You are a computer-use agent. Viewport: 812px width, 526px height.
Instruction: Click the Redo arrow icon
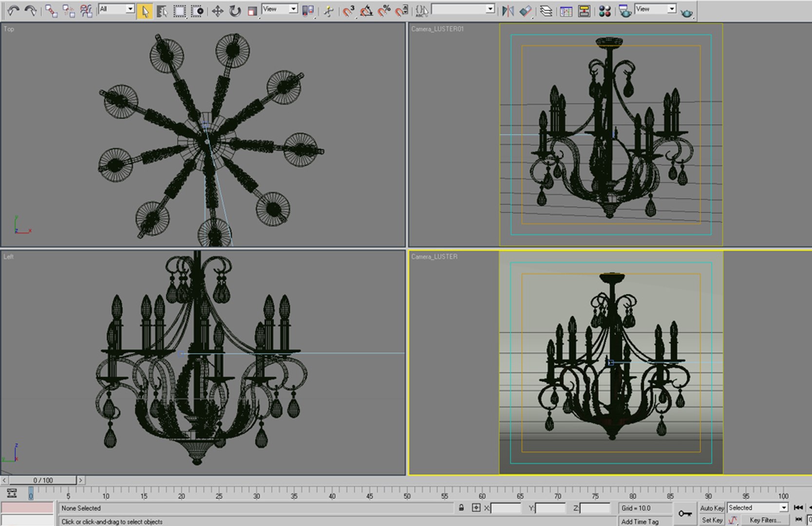click(31, 10)
